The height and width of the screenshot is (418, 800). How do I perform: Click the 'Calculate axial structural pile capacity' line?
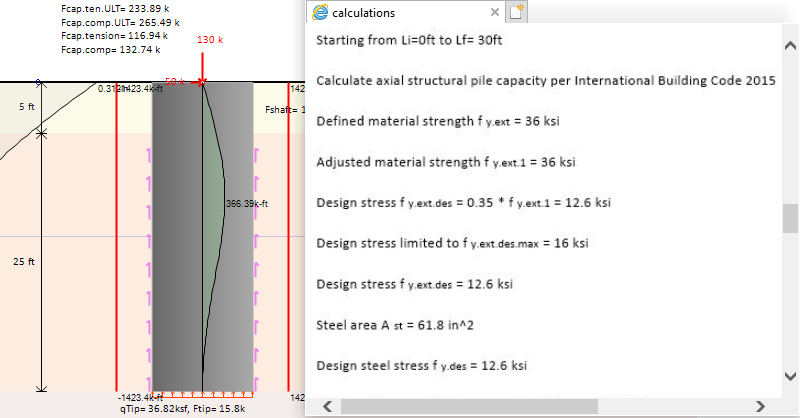(546, 81)
